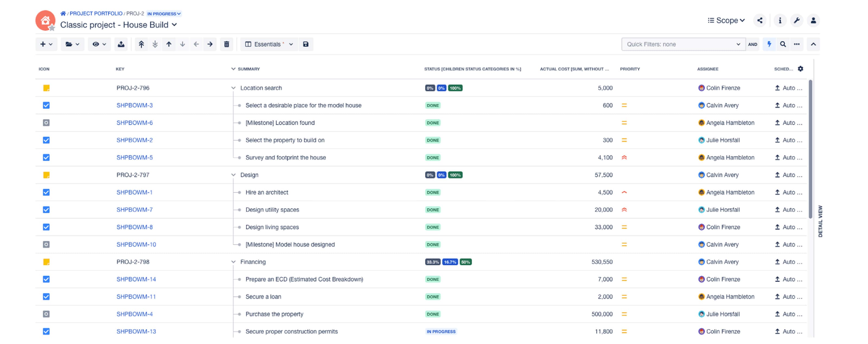This screenshot has height=344, width=868.
Task: Open the Essentials view dropdown
Action: (x=269, y=44)
